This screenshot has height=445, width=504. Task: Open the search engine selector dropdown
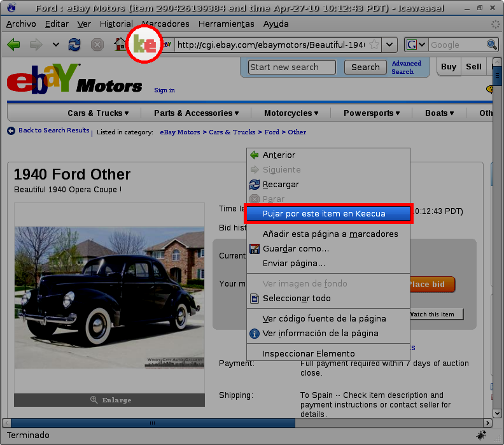coord(416,45)
